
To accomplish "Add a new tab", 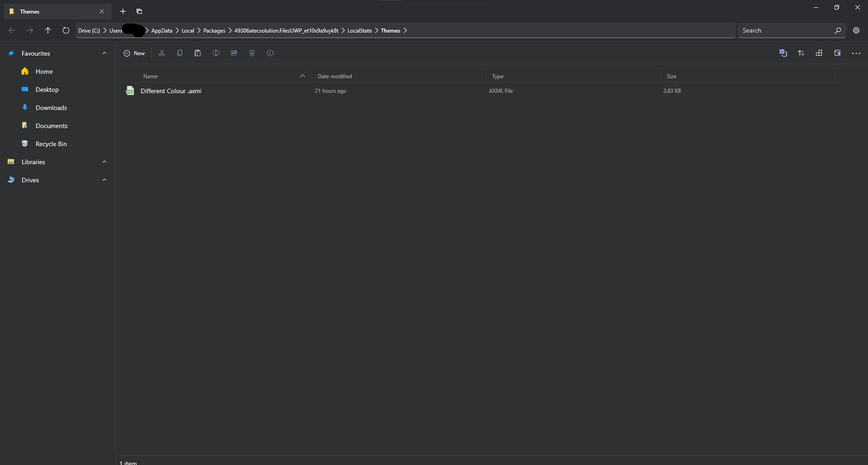I will [x=123, y=11].
